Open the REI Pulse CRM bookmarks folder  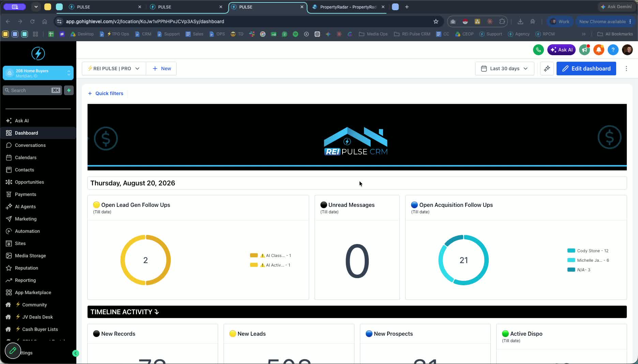pos(412,34)
